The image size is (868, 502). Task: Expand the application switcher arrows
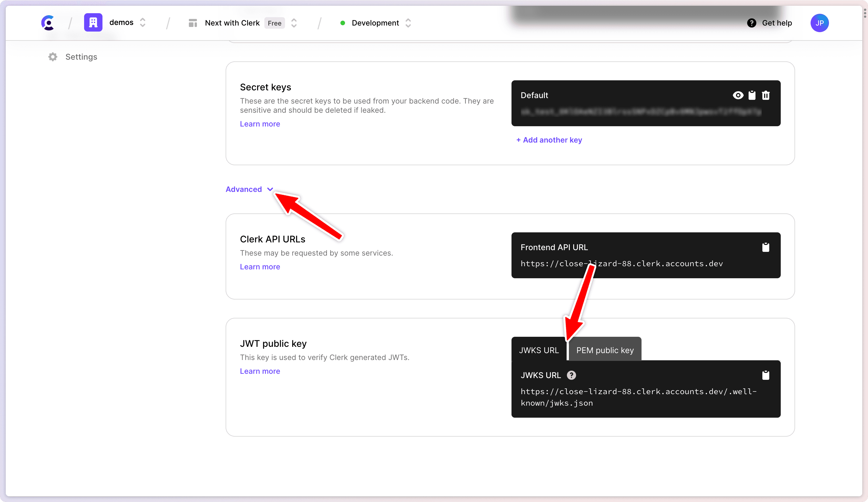(x=294, y=23)
